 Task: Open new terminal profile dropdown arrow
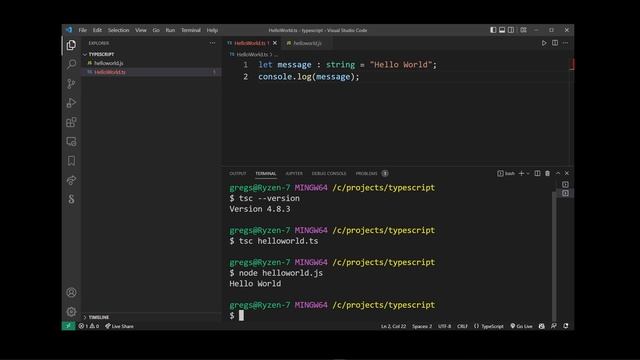tap(528, 173)
